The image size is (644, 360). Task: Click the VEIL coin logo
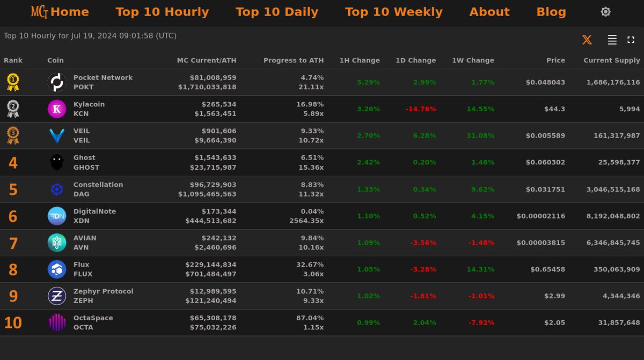coord(57,136)
